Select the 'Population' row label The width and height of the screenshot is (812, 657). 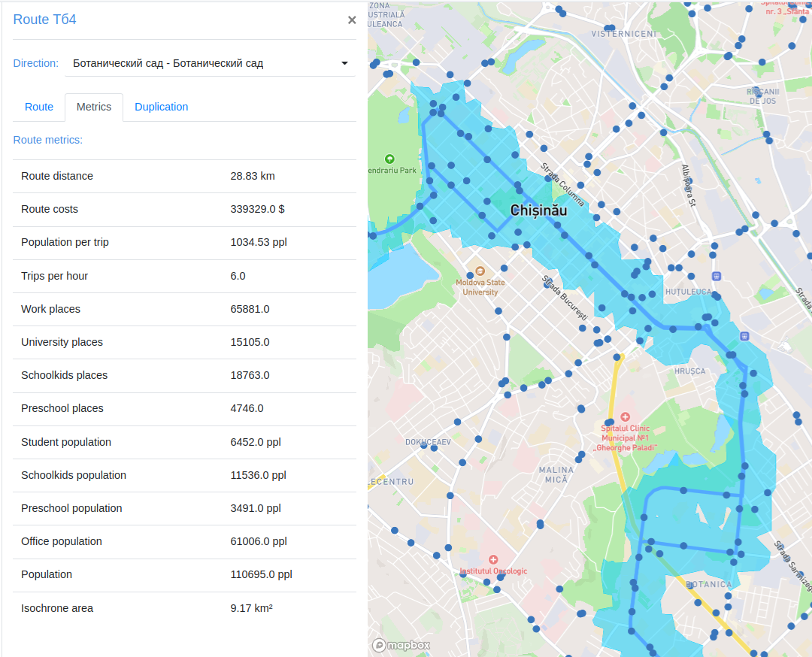47,574
